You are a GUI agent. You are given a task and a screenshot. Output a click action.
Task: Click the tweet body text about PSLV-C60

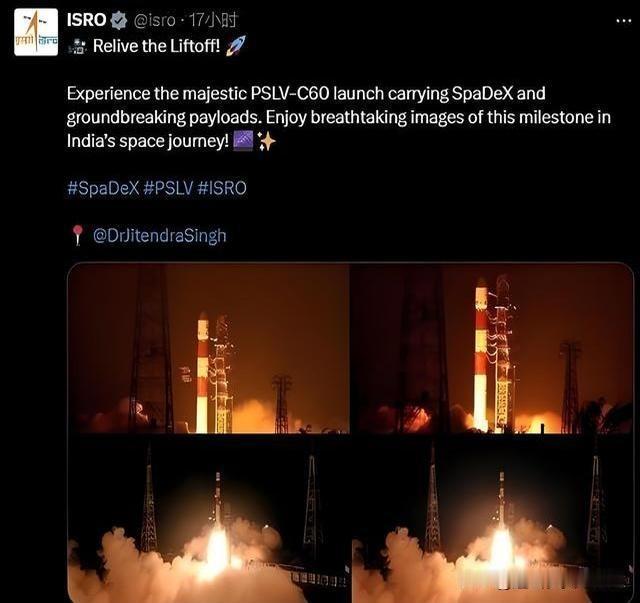pyautogui.click(x=339, y=118)
